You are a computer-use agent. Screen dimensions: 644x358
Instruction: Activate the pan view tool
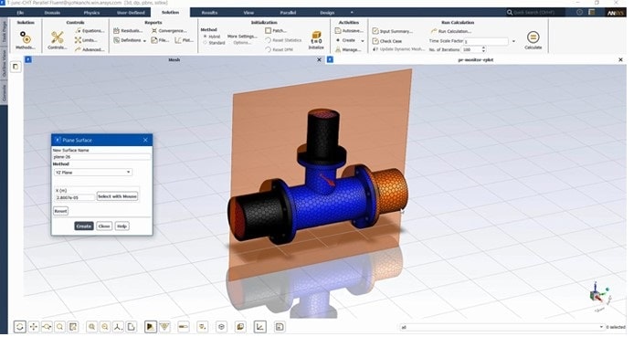coord(33,327)
